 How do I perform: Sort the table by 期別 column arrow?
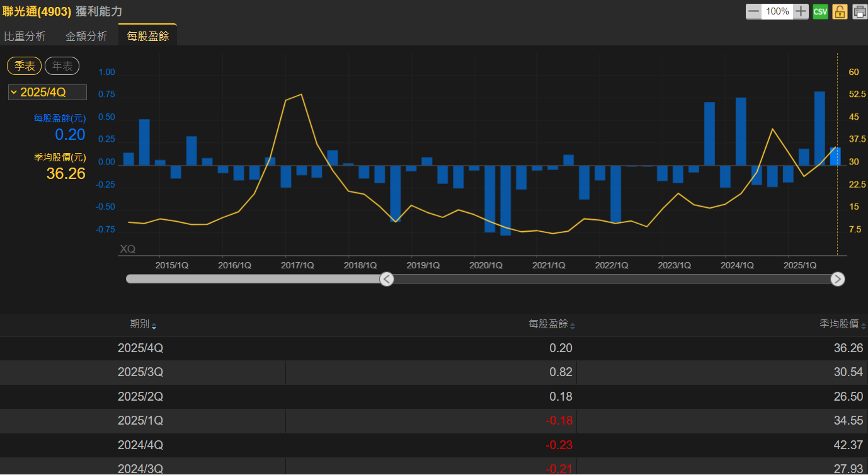[x=154, y=326]
